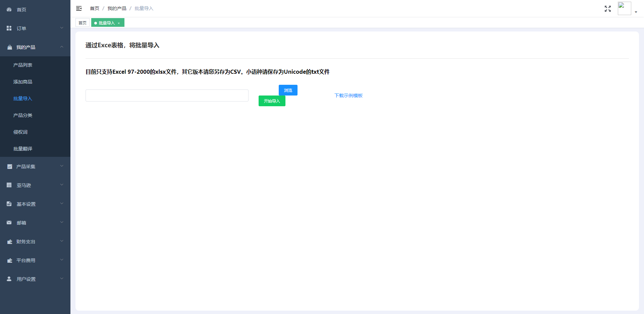Click the user avatar image
644x314 pixels.
pos(624,8)
